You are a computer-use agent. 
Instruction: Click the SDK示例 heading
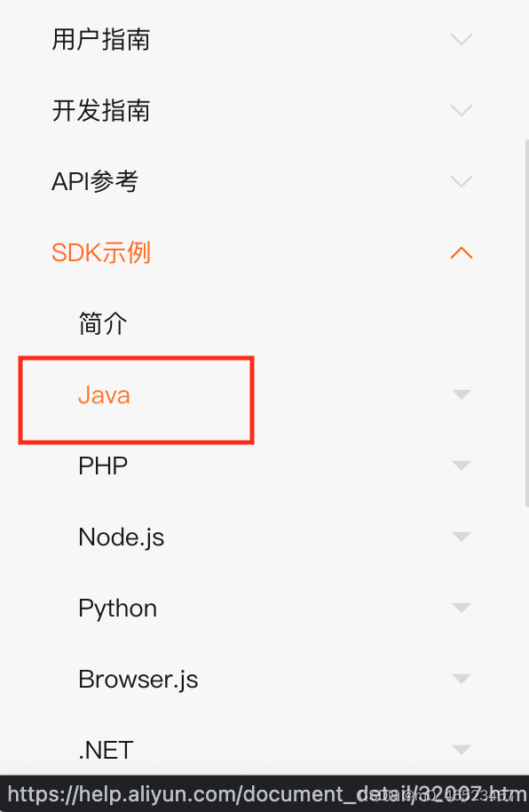pos(101,252)
